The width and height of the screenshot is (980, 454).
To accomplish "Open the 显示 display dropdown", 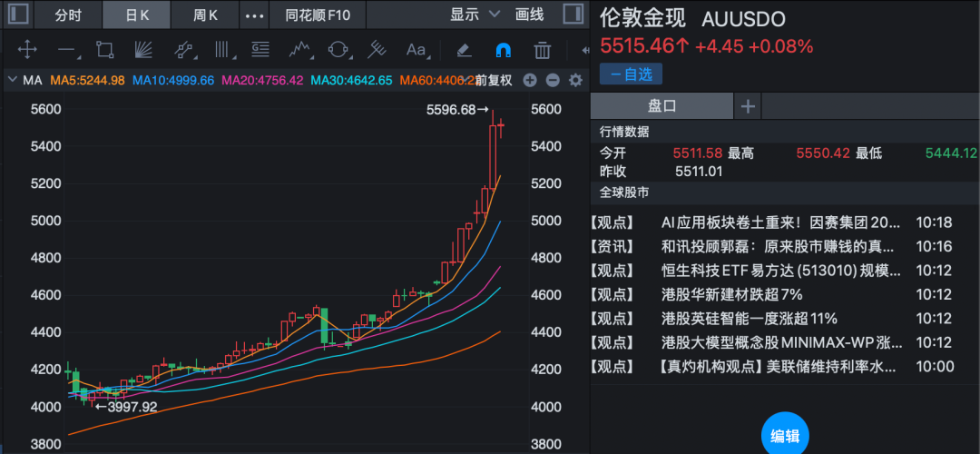I will [x=475, y=15].
